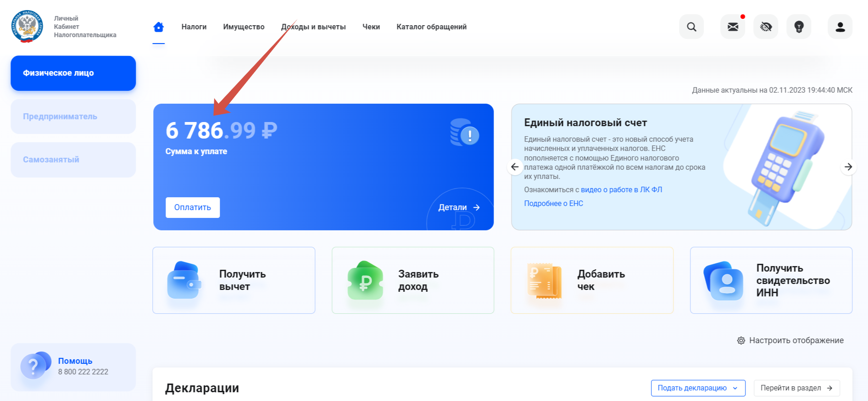868x401 pixels.
Task: Select Предприниматель profile tab
Action: pos(73,117)
